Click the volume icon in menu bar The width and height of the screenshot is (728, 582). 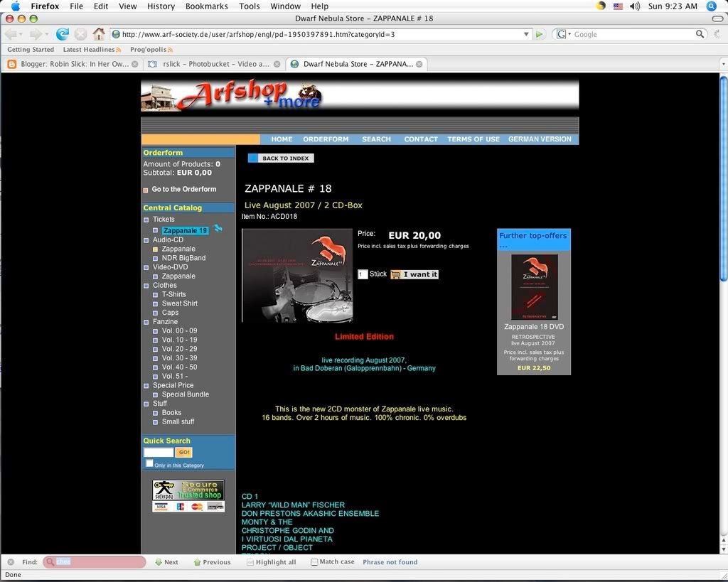(635, 6)
